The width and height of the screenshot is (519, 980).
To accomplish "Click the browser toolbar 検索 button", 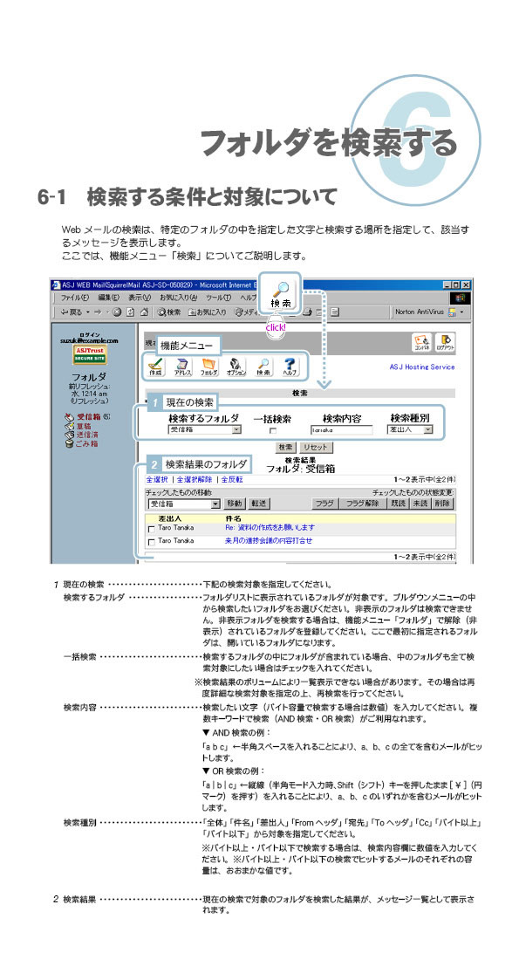I will click(169, 312).
